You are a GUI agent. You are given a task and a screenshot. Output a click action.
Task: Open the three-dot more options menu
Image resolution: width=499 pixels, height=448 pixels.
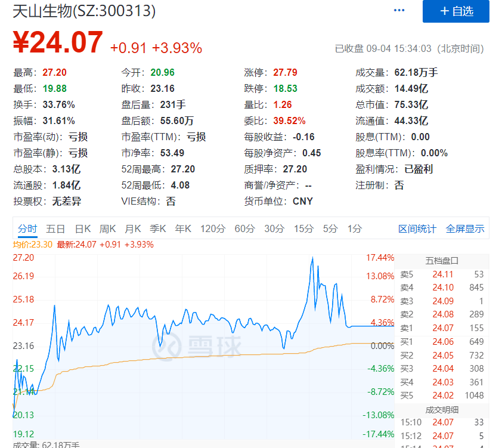[399, 11]
